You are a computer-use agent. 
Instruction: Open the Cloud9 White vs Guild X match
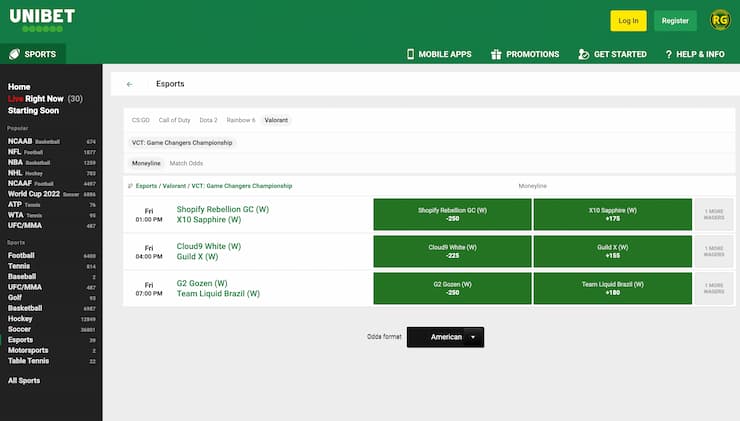(209, 251)
